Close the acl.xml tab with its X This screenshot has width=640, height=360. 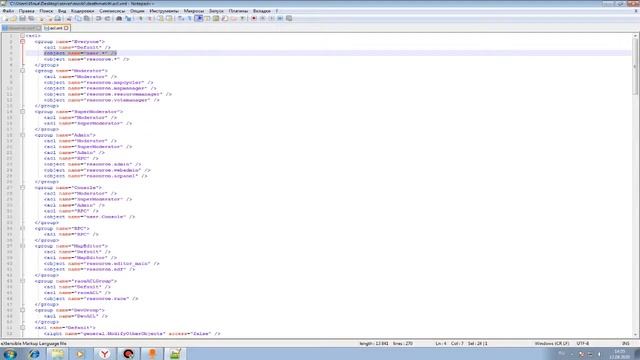tap(66, 28)
